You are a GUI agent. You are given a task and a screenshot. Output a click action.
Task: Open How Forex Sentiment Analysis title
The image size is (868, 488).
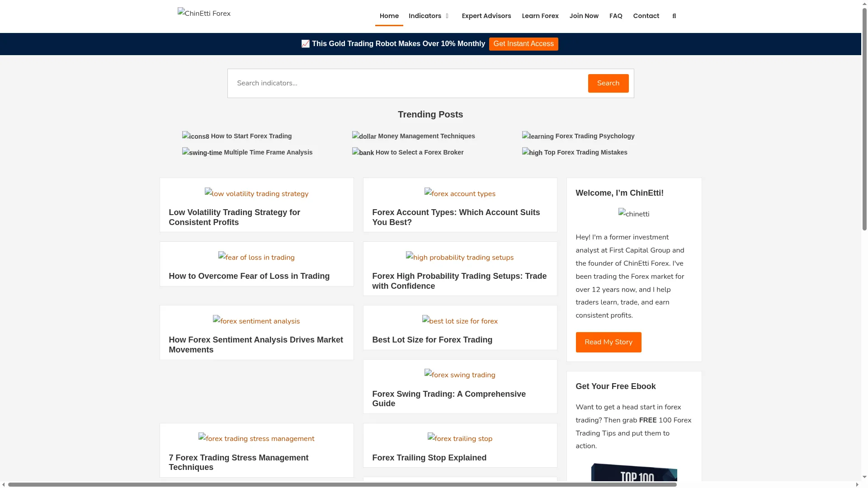click(256, 345)
